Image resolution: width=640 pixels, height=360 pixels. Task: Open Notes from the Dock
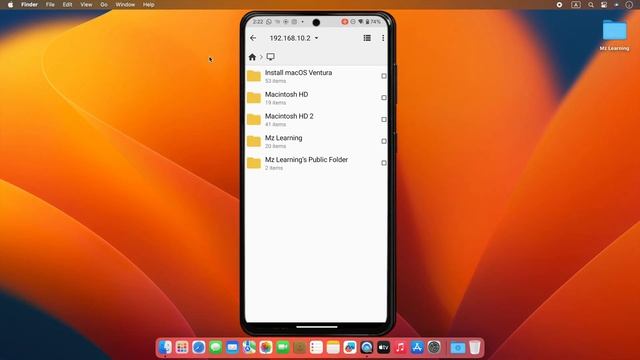point(333,347)
